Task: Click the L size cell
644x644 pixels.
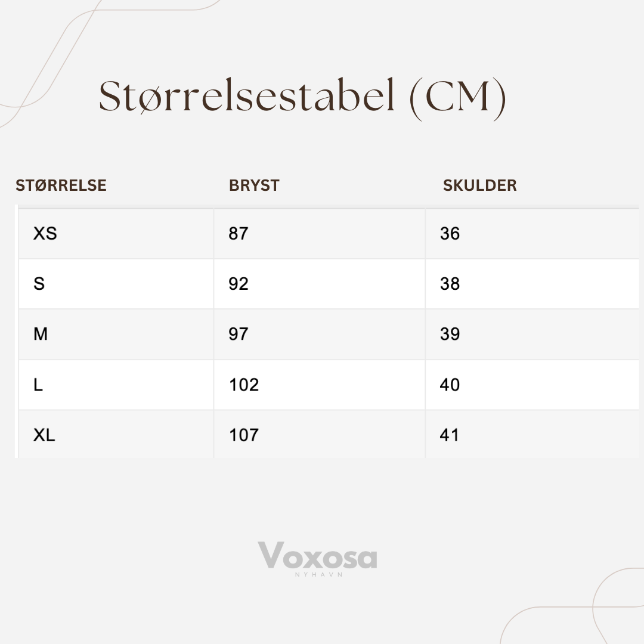Action: click(116, 385)
